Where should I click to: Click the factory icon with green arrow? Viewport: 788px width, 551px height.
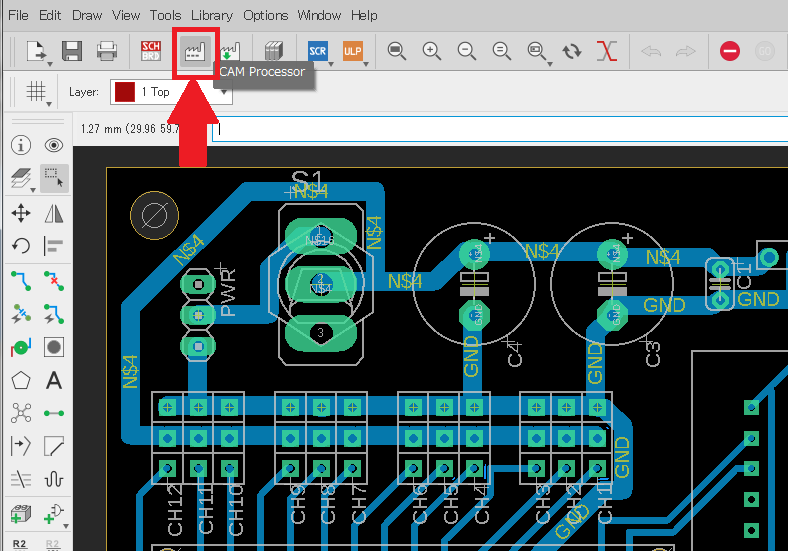pyautogui.click(x=230, y=51)
